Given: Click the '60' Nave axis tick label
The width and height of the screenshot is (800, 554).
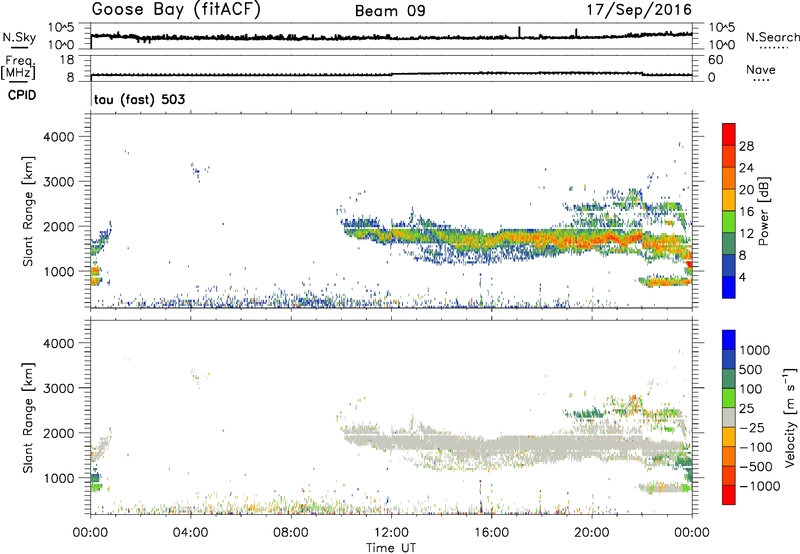Looking at the screenshot, I should point(715,60).
